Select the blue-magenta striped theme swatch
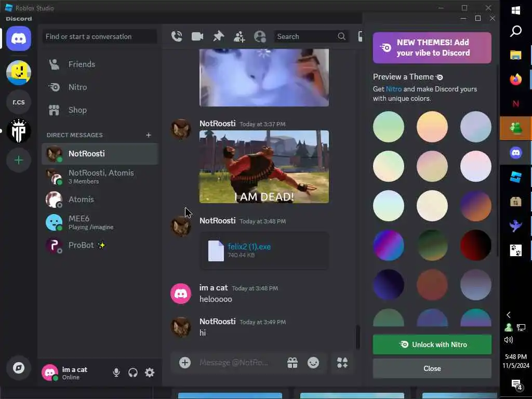Screen dimensions: 532x399 click(389, 245)
